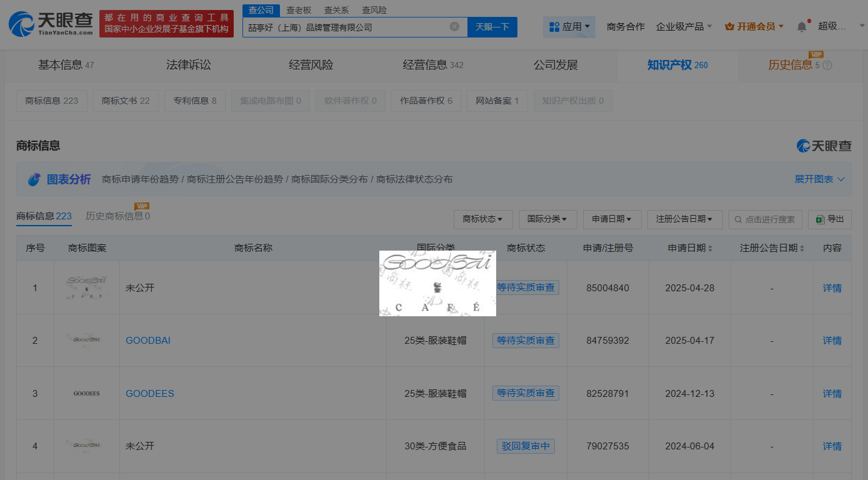Open the GOODBAI trademark name link

[148, 341]
